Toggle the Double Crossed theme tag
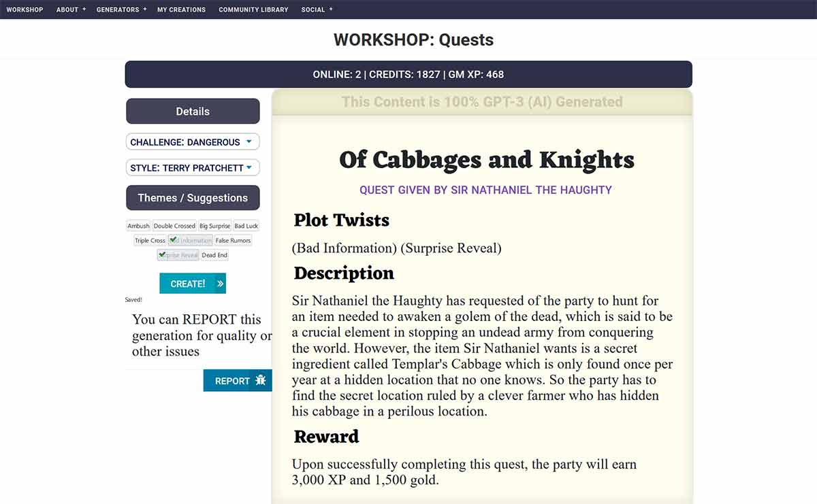This screenshot has width=817, height=504. pos(174,226)
